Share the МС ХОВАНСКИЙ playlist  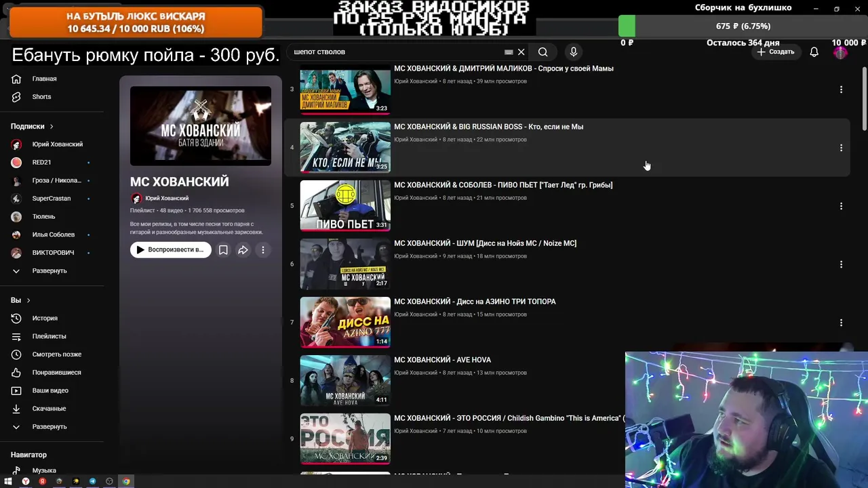click(243, 250)
